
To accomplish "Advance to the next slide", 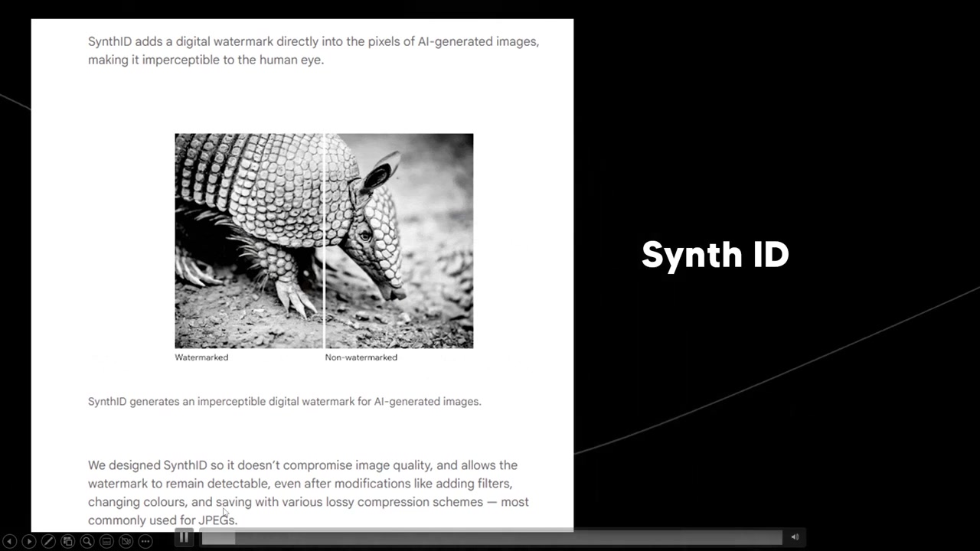I will coord(28,541).
